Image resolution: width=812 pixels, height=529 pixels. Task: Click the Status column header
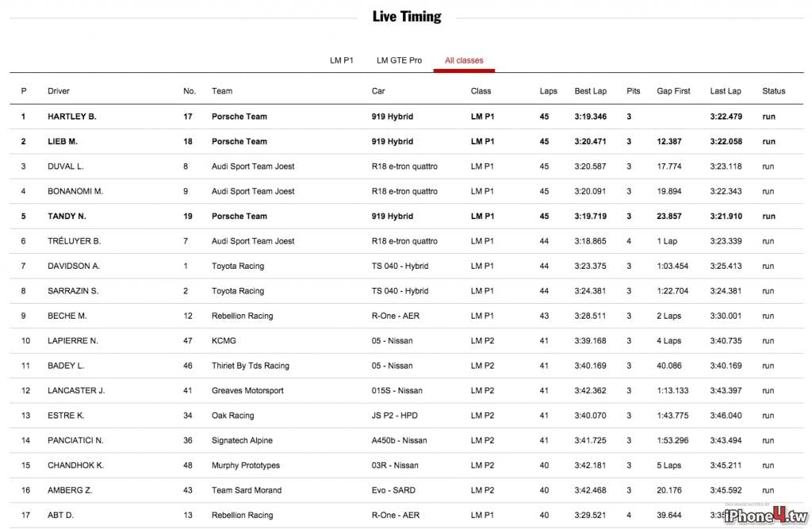click(773, 91)
